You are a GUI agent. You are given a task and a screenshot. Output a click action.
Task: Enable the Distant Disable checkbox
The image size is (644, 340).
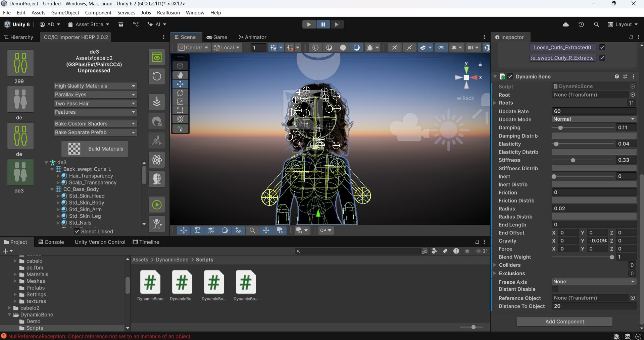pyautogui.click(x=555, y=289)
